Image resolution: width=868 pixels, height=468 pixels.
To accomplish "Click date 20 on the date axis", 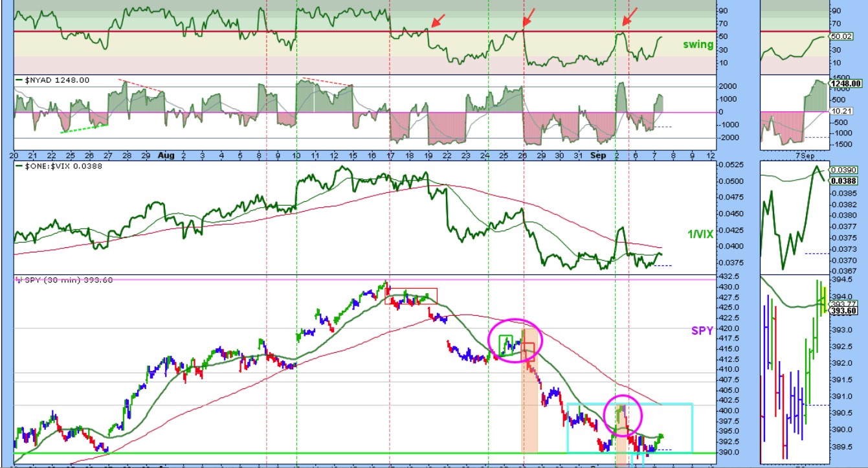I will coord(14,156).
